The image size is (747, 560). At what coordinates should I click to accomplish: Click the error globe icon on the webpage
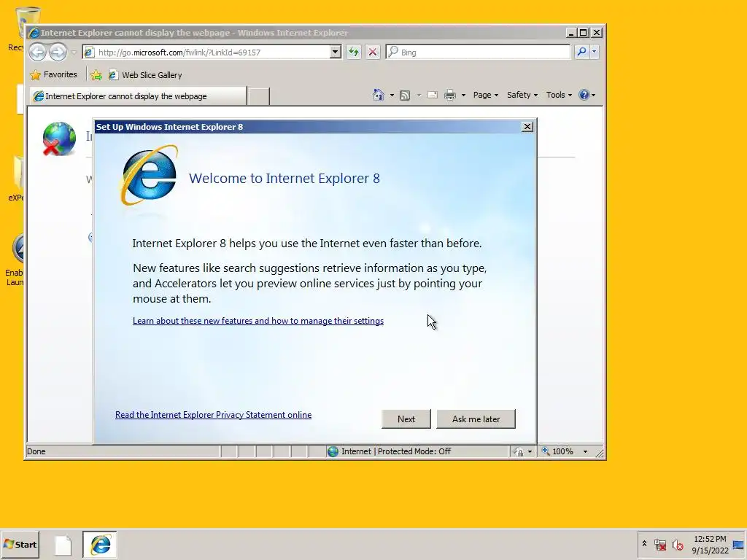coord(58,139)
